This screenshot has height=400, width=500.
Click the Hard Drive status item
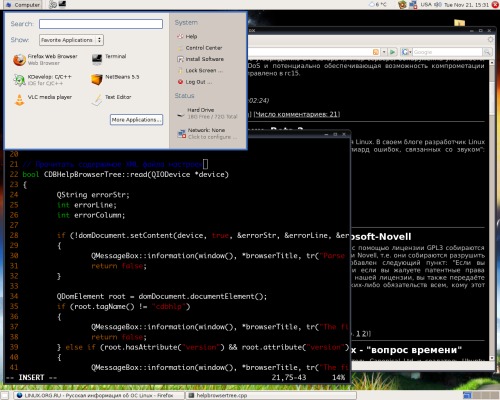207,113
